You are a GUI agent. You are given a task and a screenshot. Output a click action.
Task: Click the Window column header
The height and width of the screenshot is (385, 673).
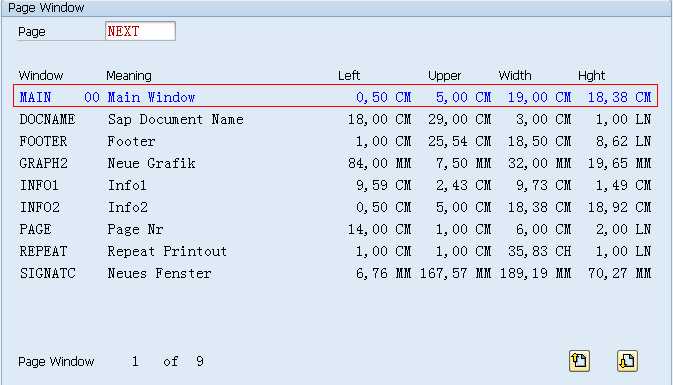click(41, 76)
